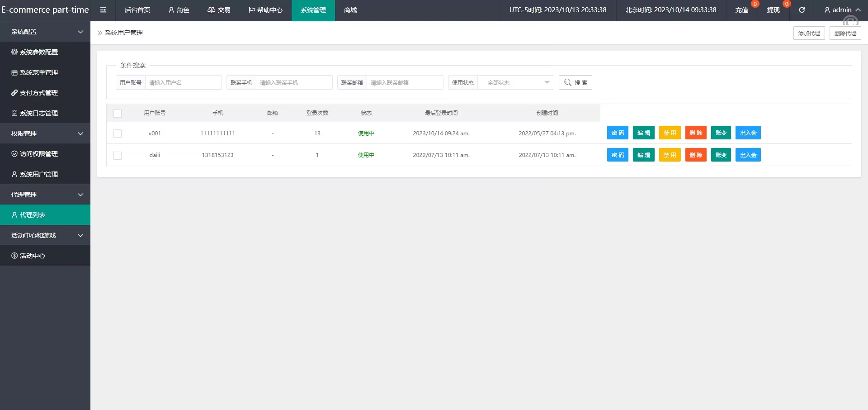Tick the checkbox for user daili
868x410 pixels.
click(118, 156)
